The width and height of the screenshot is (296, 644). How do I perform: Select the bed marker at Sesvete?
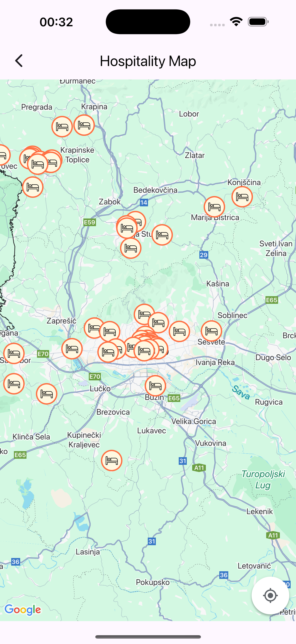tap(211, 331)
